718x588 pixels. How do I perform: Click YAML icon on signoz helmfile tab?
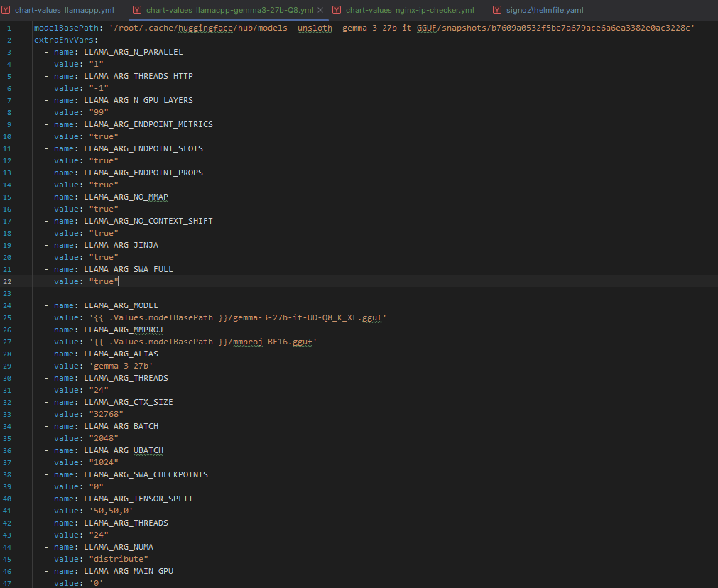click(497, 10)
